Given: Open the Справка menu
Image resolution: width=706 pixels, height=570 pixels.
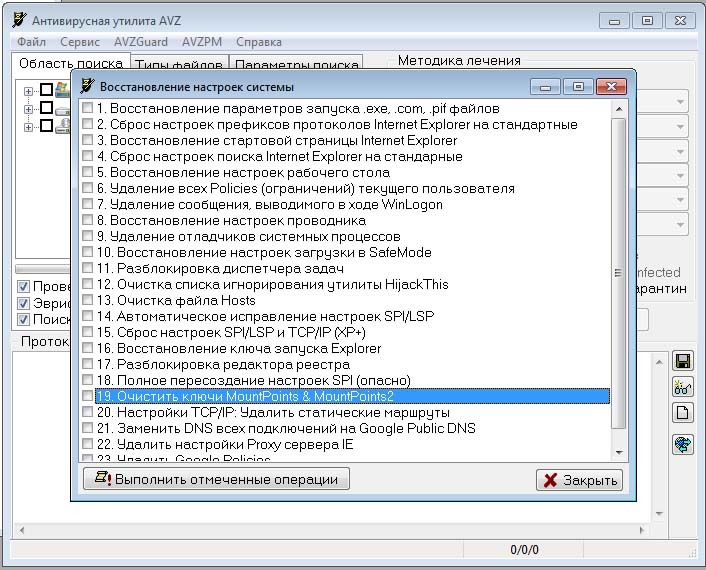Looking at the screenshot, I should point(259,42).
